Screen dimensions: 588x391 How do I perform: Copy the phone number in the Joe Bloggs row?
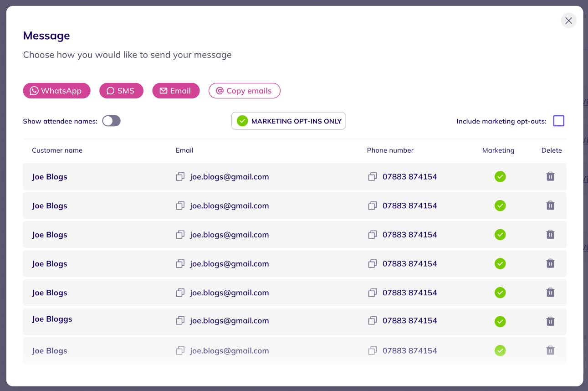pyautogui.click(x=373, y=321)
